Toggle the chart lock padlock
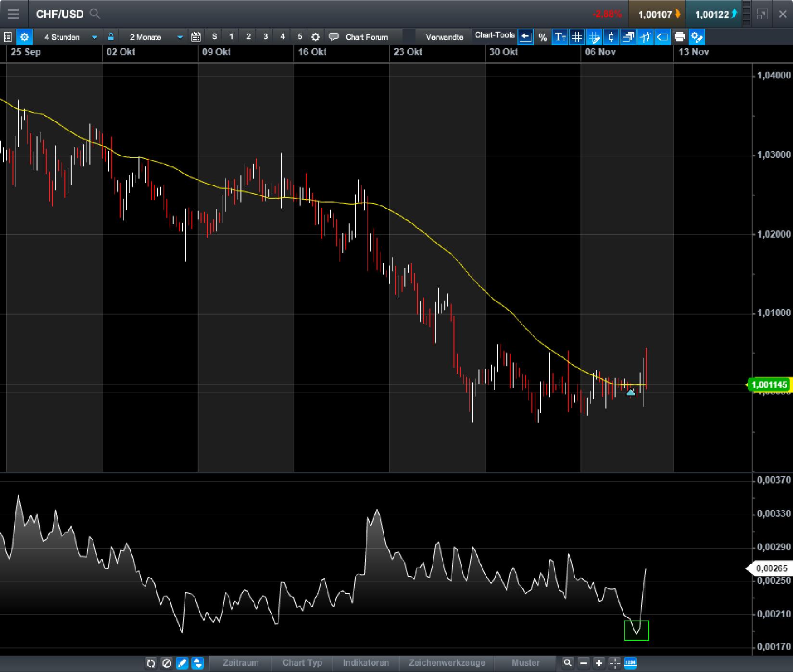Image resolution: width=793 pixels, height=672 pixels. [110, 37]
